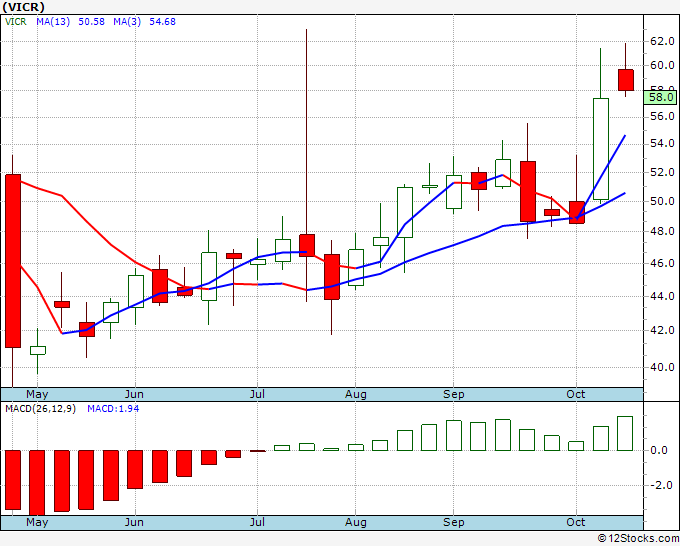Image resolution: width=680 pixels, height=546 pixels.
Task: Open the 12Stocks.com copyright link
Action: point(638,539)
